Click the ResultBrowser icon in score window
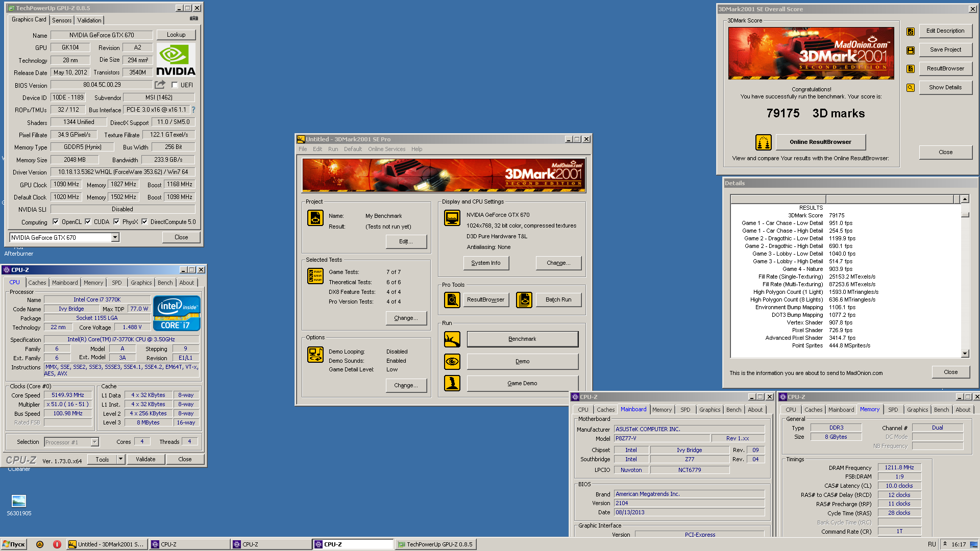This screenshot has width=980, height=551. click(910, 69)
